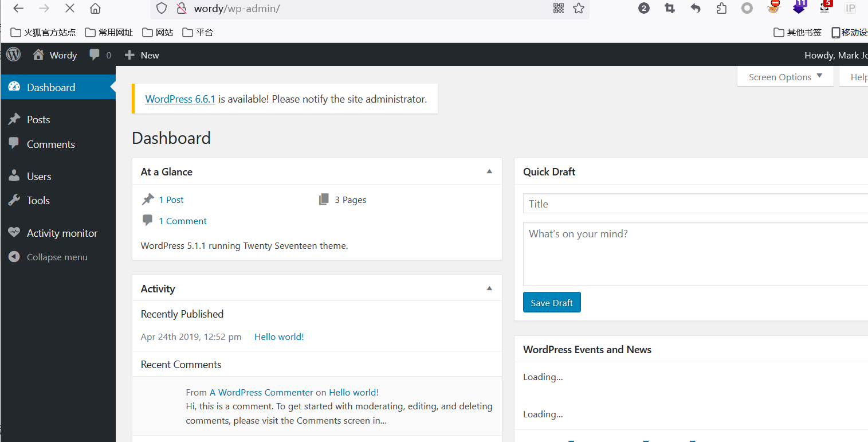Click the gray circle extension icon

pos(747,8)
